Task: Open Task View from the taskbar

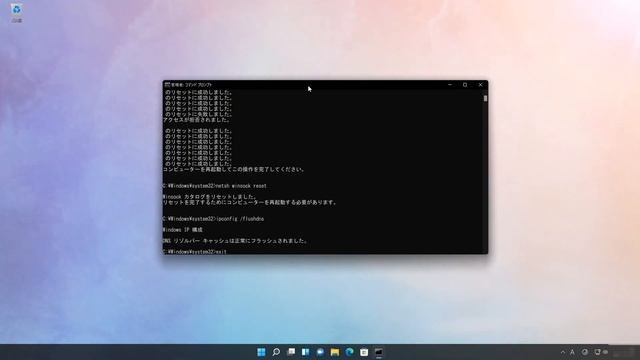Action: 291,352
